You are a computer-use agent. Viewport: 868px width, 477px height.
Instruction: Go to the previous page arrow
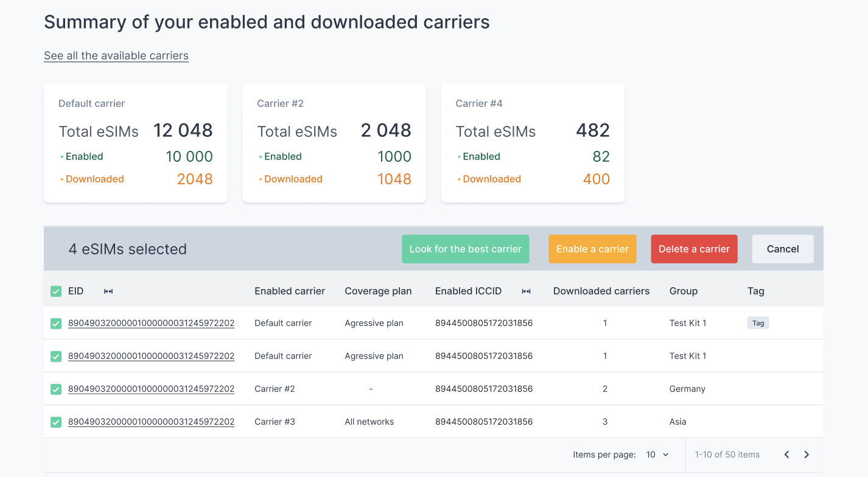point(786,454)
